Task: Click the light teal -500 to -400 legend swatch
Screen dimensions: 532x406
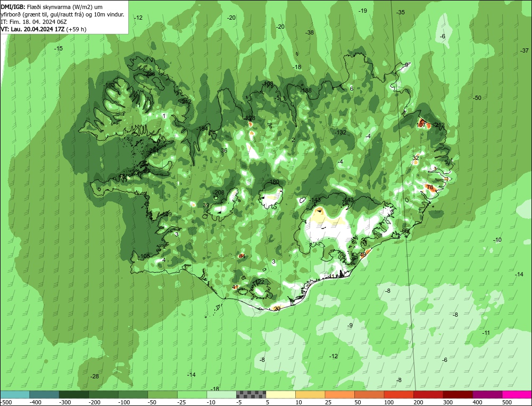Action: [x=14, y=394]
